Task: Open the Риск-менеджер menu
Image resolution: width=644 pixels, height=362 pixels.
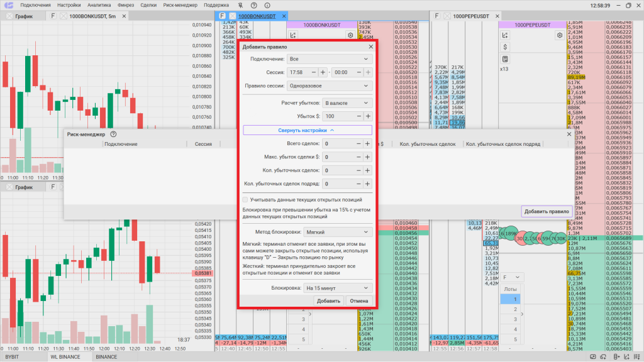Action: pos(180,5)
